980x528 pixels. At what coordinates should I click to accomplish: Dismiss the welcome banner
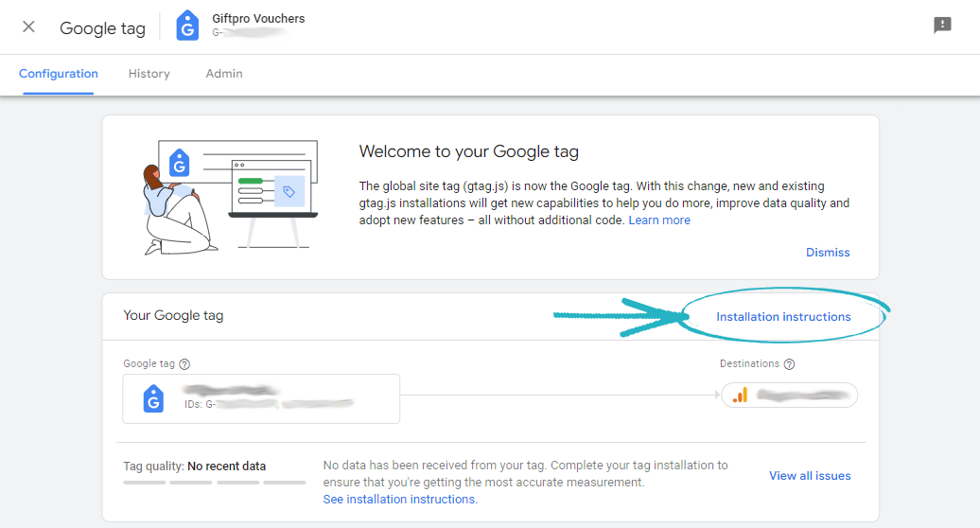[x=828, y=253]
